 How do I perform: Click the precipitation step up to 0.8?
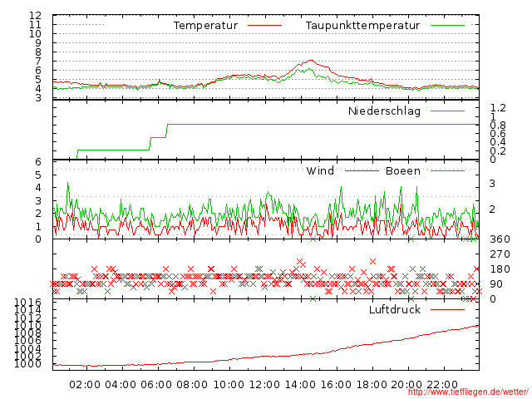click(x=167, y=131)
